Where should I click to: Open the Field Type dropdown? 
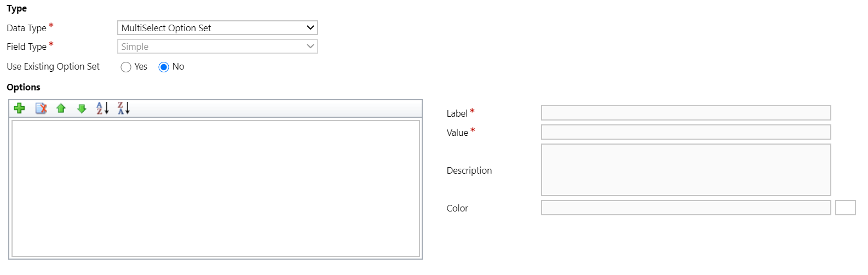pyautogui.click(x=217, y=47)
